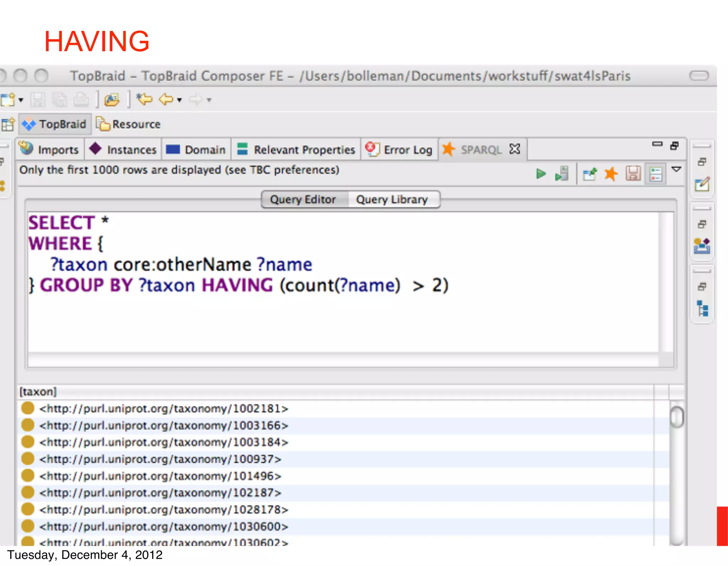This screenshot has height=566, width=728.
Task: Toggle the query panel layout button
Action: coord(655,174)
